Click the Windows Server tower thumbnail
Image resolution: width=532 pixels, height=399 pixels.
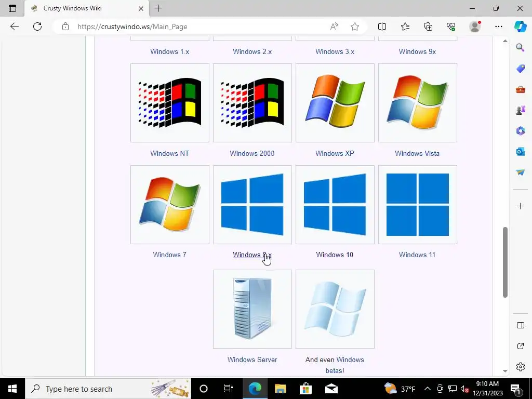click(x=252, y=309)
